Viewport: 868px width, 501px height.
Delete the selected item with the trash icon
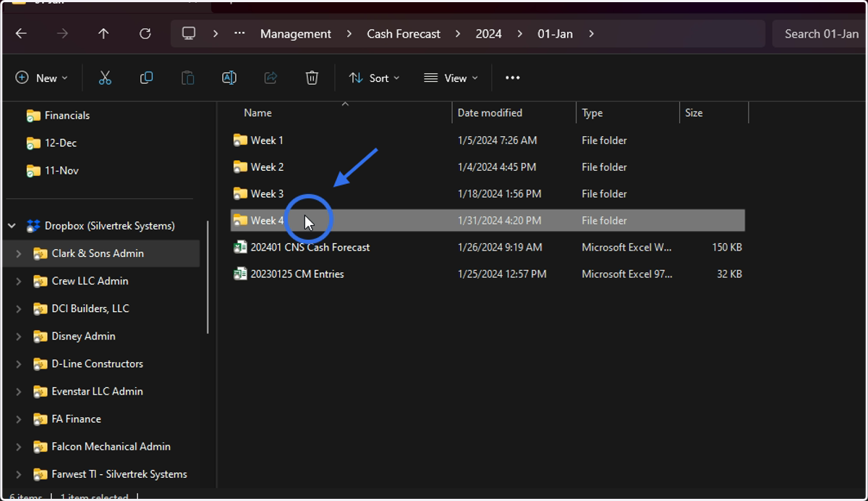pos(312,77)
